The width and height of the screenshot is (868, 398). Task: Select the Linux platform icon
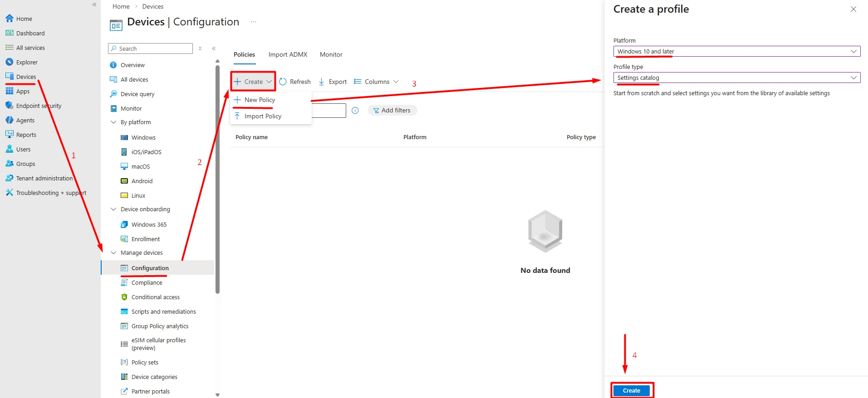point(124,195)
